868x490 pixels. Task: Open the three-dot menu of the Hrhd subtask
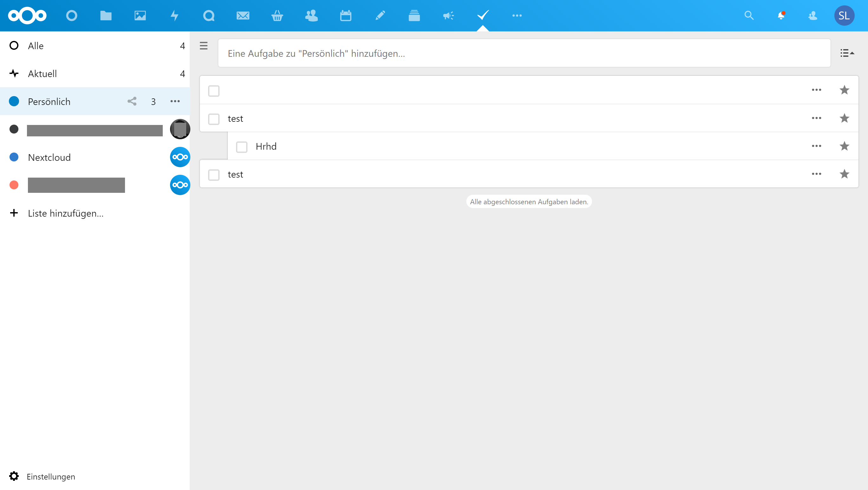[817, 146]
